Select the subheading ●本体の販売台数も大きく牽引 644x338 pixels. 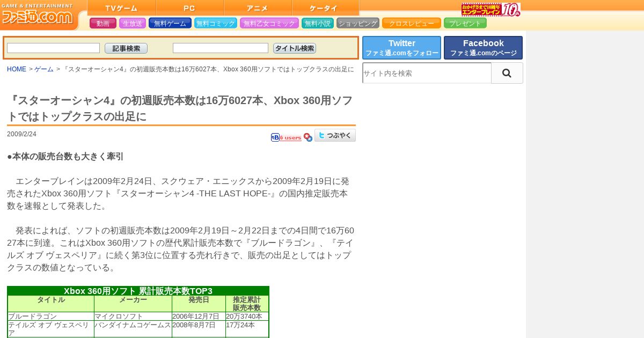click(x=65, y=157)
